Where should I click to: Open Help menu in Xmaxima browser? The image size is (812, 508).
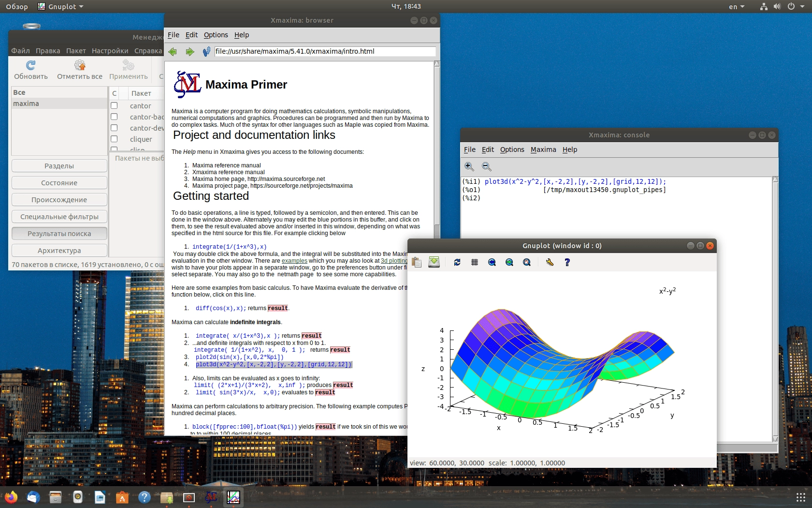point(241,35)
